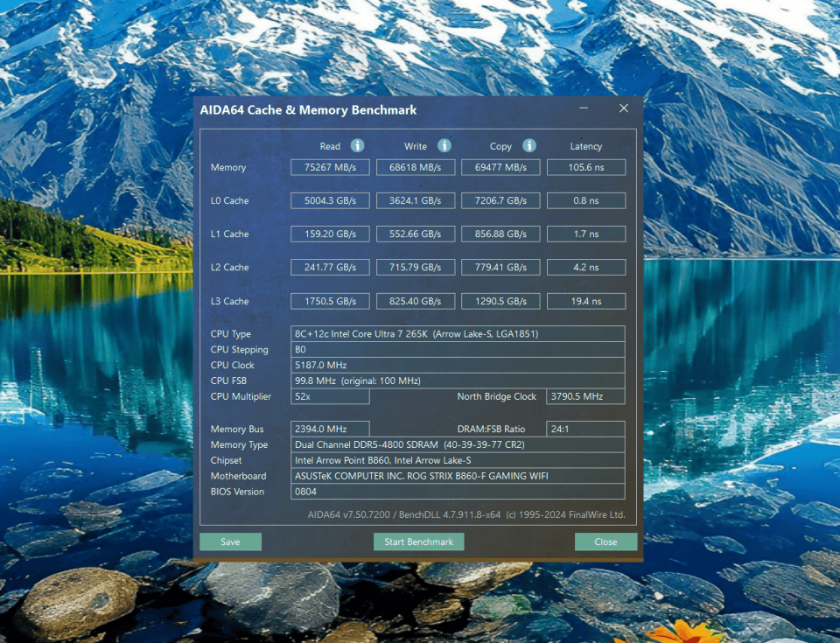
Task: Click the Memory Type field DDR5-4800 SDRAM
Action: 458,444
